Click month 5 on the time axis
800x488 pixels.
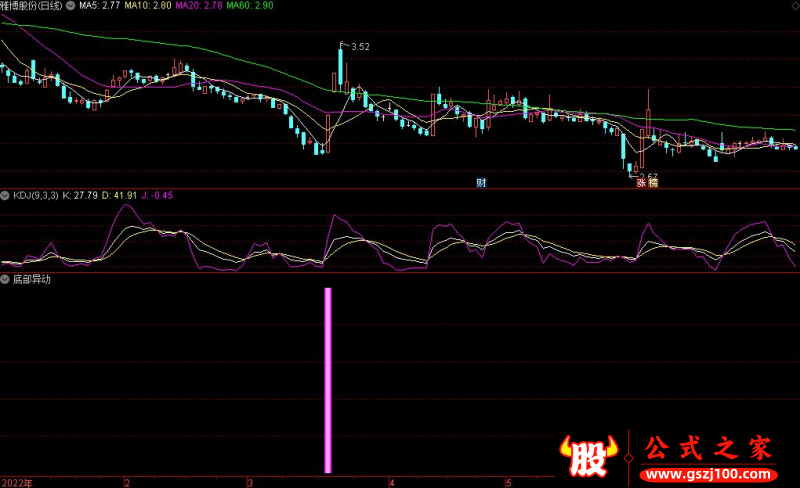click(x=509, y=483)
